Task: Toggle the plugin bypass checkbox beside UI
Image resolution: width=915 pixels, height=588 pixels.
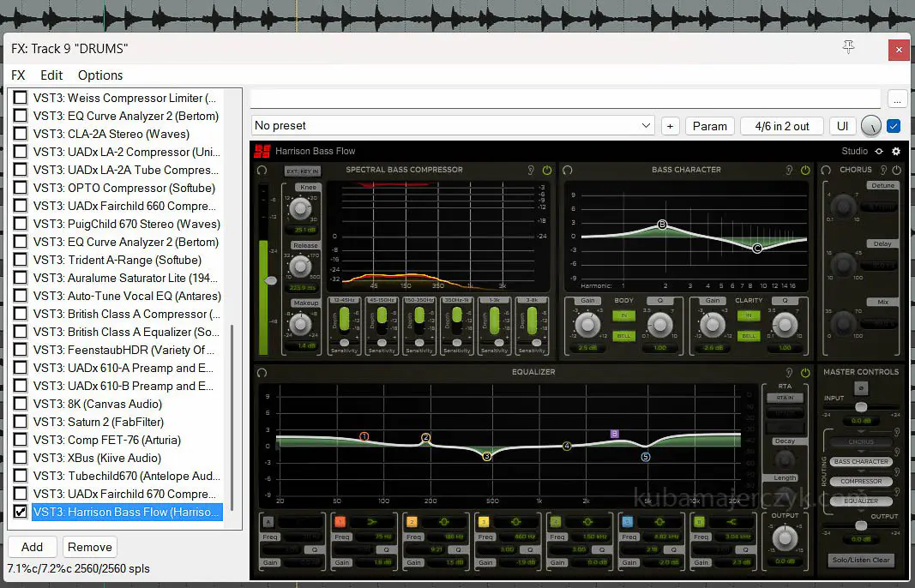Action: click(894, 126)
